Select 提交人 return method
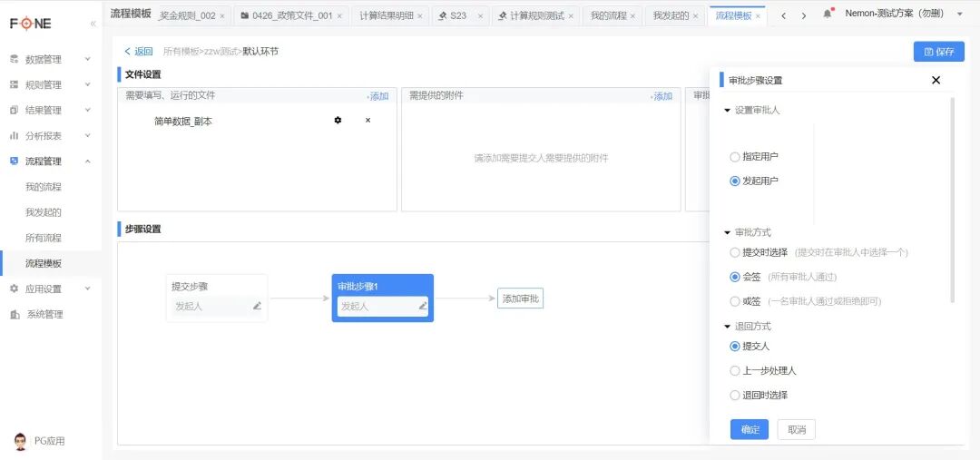This screenshot has height=460, width=980. (x=735, y=347)
